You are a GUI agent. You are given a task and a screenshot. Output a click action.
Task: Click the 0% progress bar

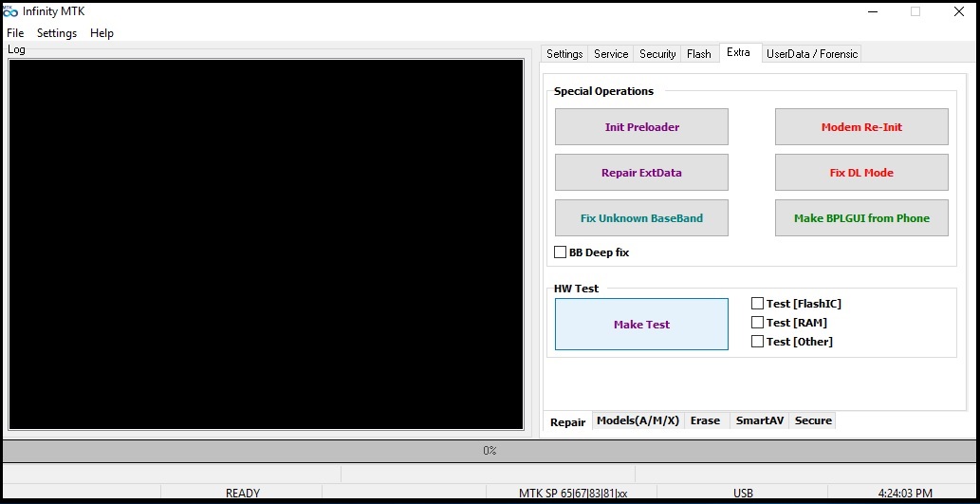[x=490, y=451]
